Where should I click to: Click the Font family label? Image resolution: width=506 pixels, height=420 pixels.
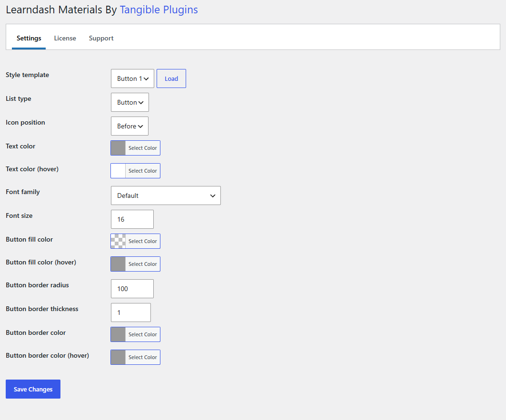[22, 192]
